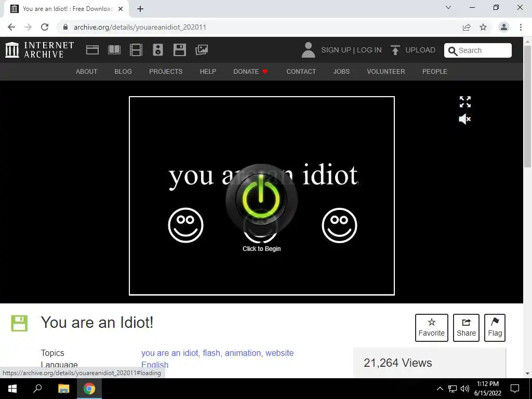Open the Video film-strip icon
Screen dimensions: 532x399
[x=136, y=50]
